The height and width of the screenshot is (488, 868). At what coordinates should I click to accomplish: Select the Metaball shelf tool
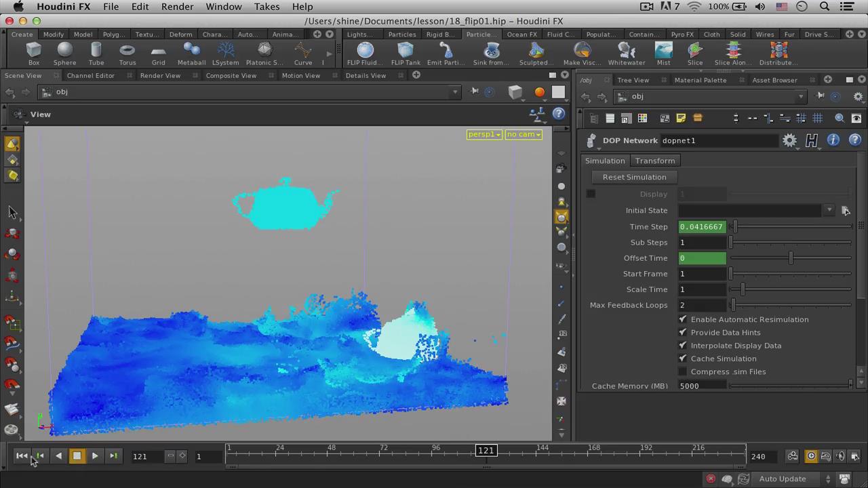click(x=191, y=54)
